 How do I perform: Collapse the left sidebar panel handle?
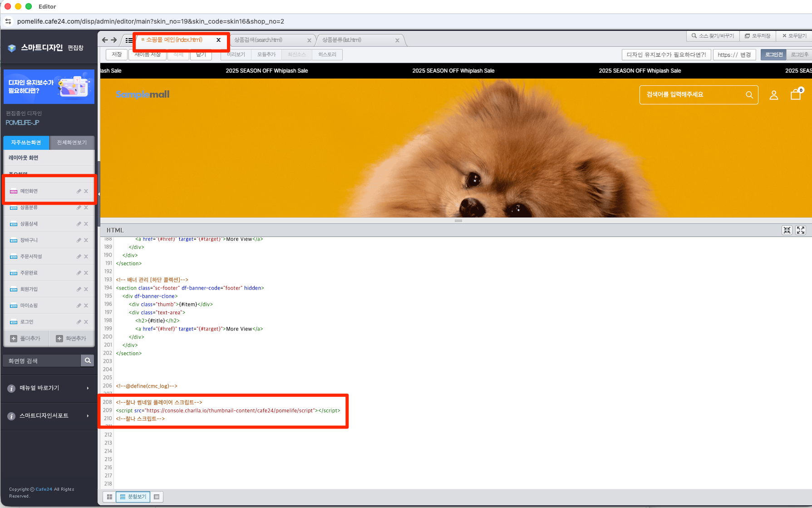tap(98, 194)
